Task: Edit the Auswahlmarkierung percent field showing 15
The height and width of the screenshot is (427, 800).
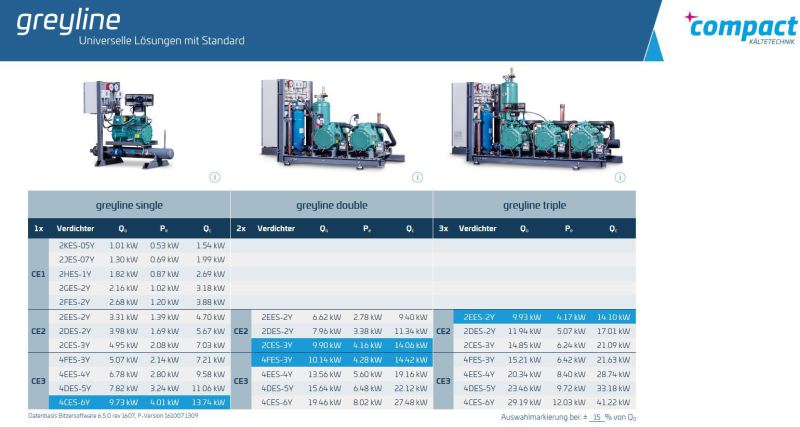Action: pos(596,417)
